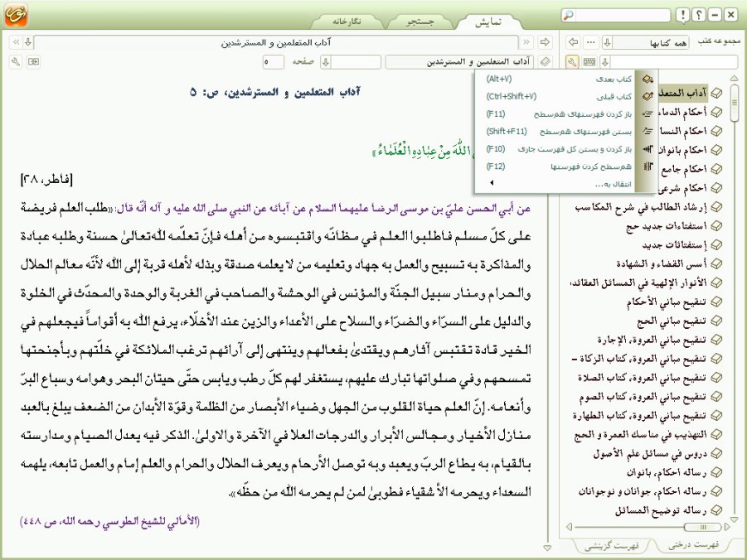Click the book icon beside أحكام الدماء
747x560 pixels.
point(716,112)
